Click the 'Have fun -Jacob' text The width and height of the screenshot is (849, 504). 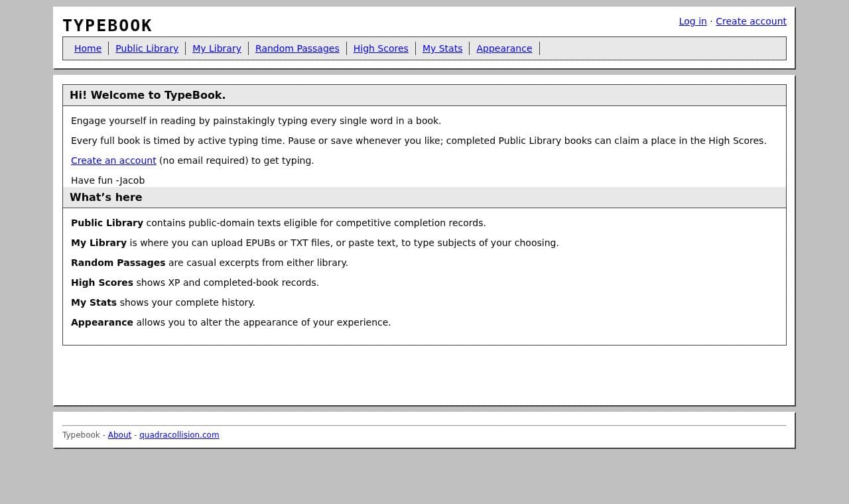coord(107,180)
